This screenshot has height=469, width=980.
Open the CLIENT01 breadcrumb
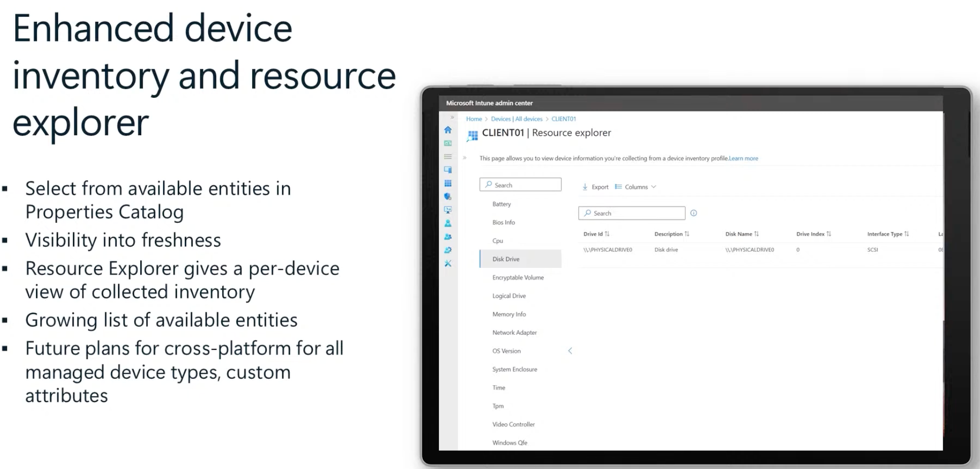563,119
